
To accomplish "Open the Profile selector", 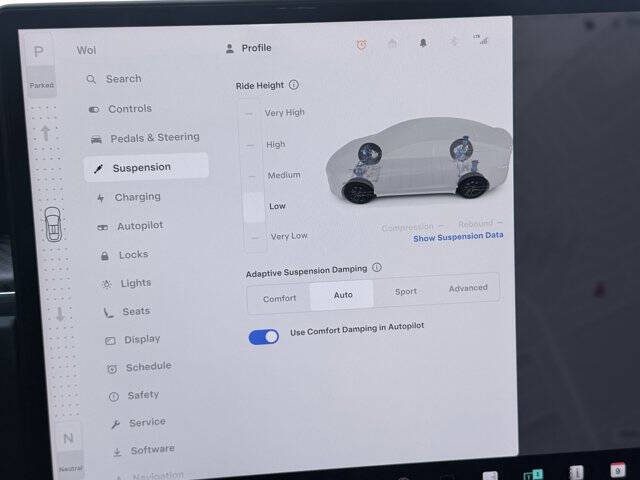I will [249, 48].
